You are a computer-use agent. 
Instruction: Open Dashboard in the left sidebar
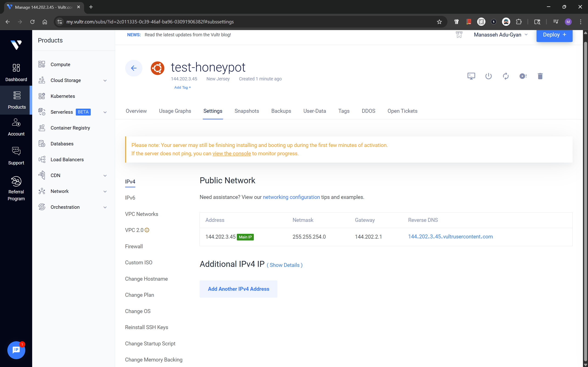(x=16, y=73)
